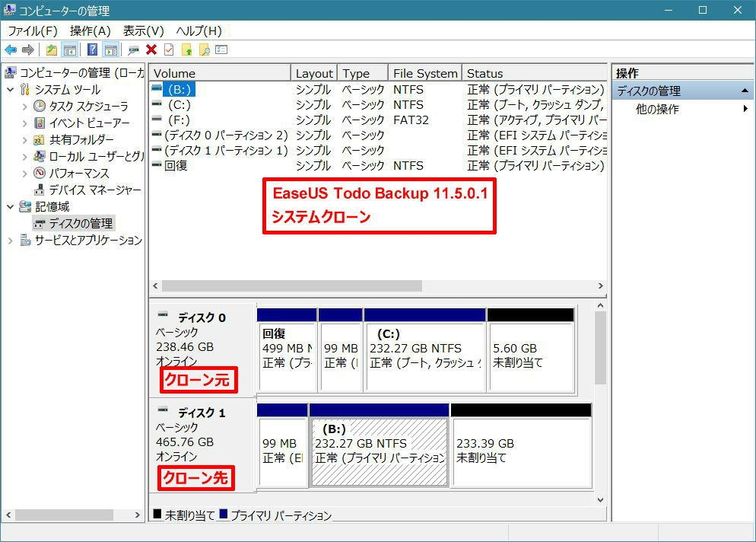Select the (C:) 232.27 GB partition block
The height and width of the screenshot is (542, 756).
(424, 351)
